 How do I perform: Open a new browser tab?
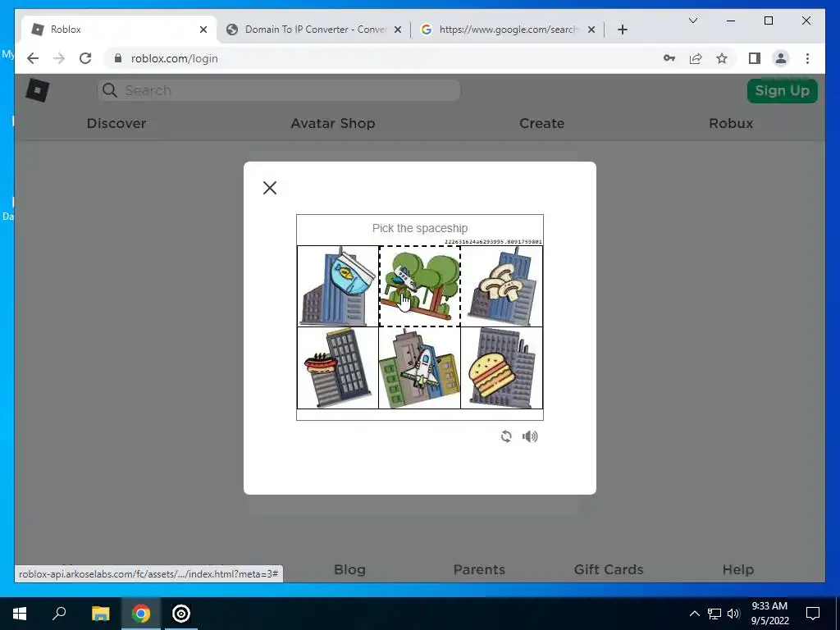(x=622, y=30)
